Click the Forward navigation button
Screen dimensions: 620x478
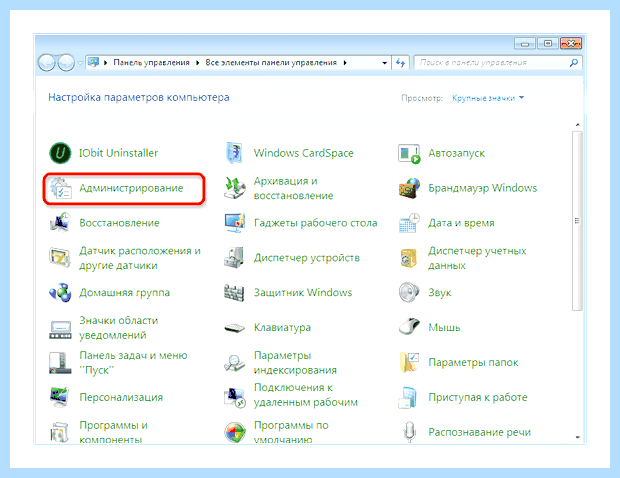coord(66,62)
